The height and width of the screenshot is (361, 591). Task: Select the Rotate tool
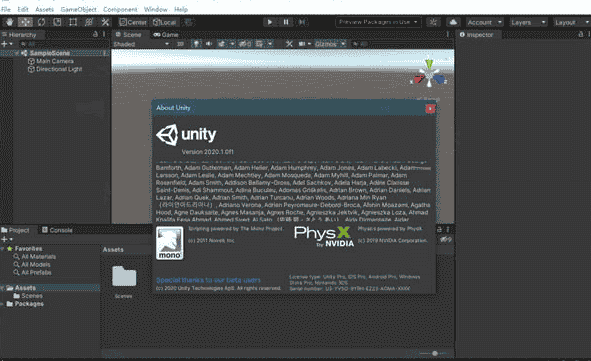pos(41,22)
